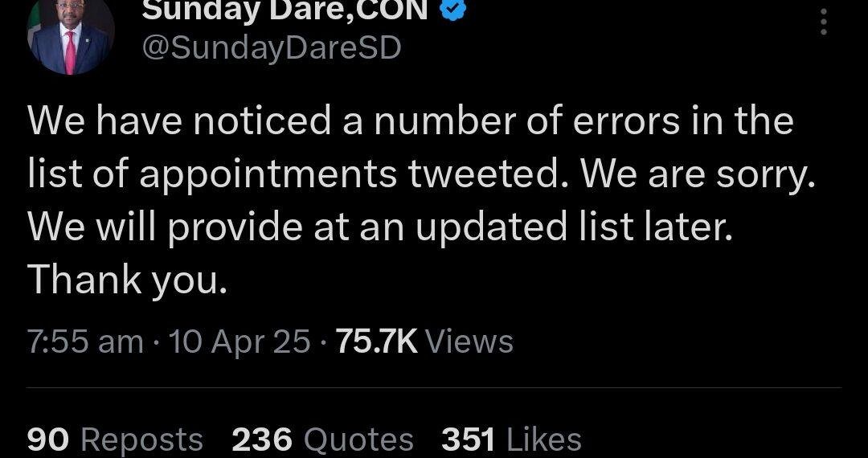Click the bold number 351

pyautogui.click(x=470, y=439)
